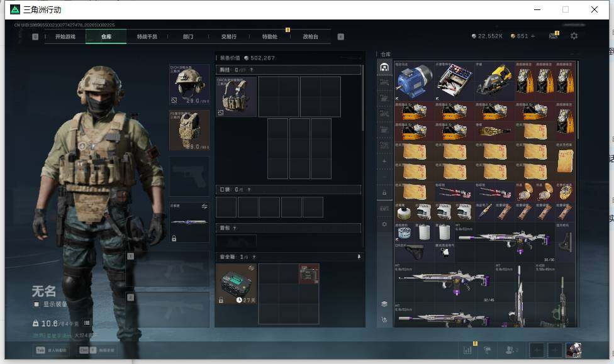Viewport: 614px width, 364px height.
Task: Open the settings gear in top bar
Action: tap(574, 36)
